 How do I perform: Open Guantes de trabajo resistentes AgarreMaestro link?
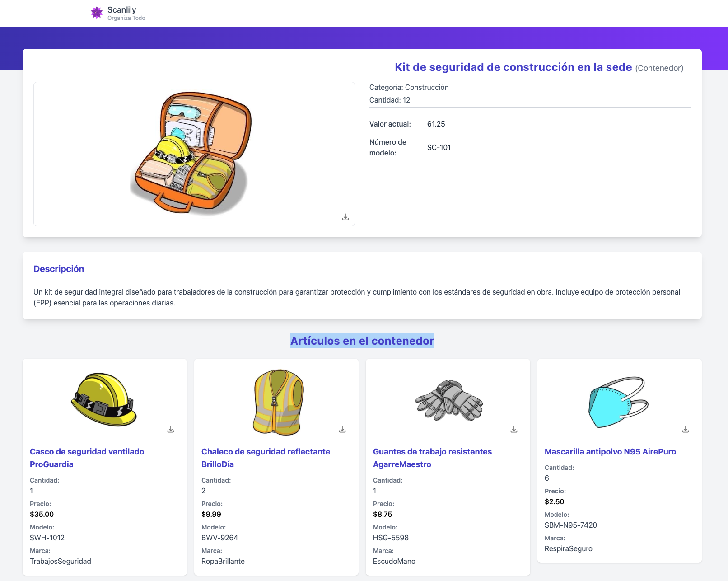(x=432, y=458)
